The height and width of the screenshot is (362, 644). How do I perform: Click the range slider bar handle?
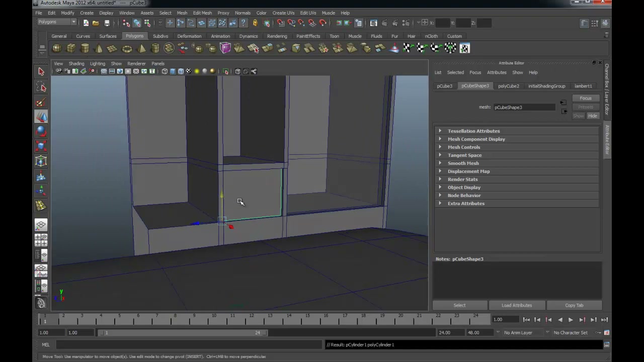click(183, 332)
